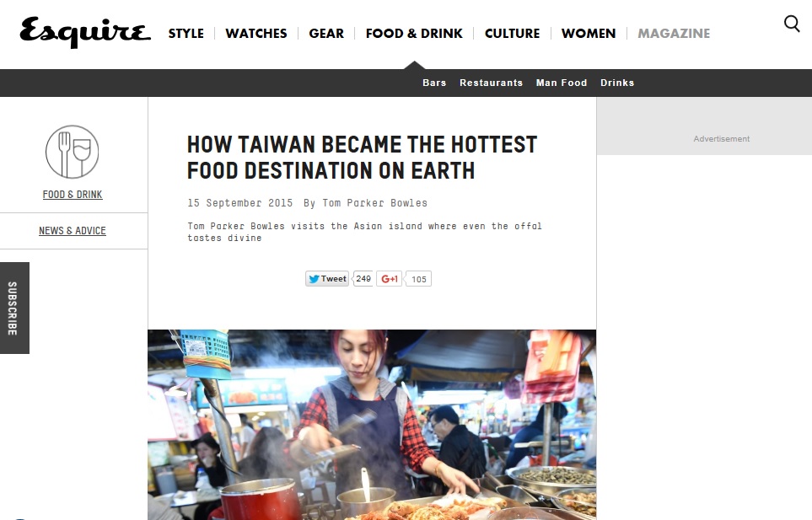Image resolution: width=812 pixels, height=520 pixels.
Task: Open the WOMEN section
Action: pyautogui.click(x=589, y=34)
